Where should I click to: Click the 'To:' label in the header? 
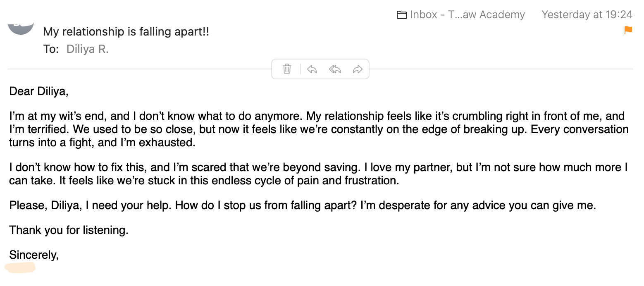tap(51, 49)
